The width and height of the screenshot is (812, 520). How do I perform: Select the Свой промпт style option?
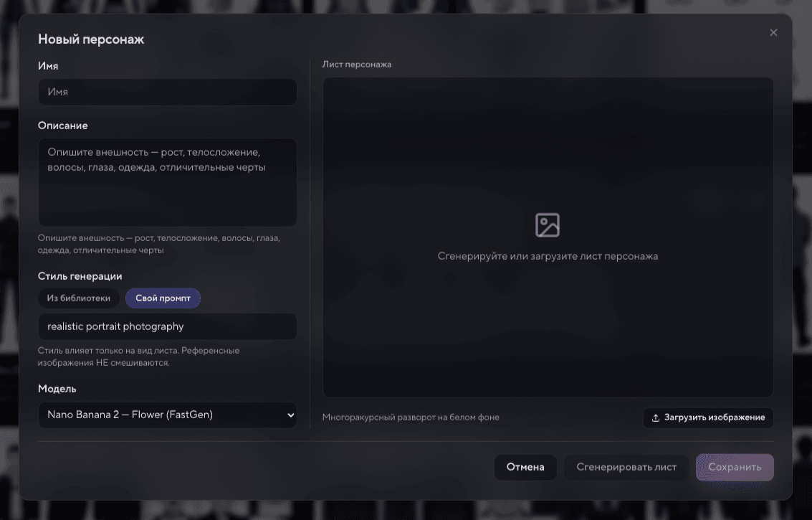[163, 298]
